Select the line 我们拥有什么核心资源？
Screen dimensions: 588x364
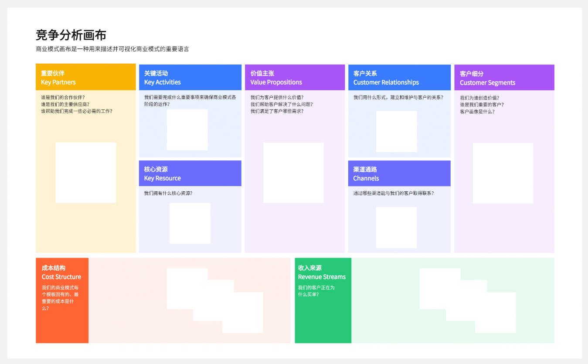pos(168,193)
